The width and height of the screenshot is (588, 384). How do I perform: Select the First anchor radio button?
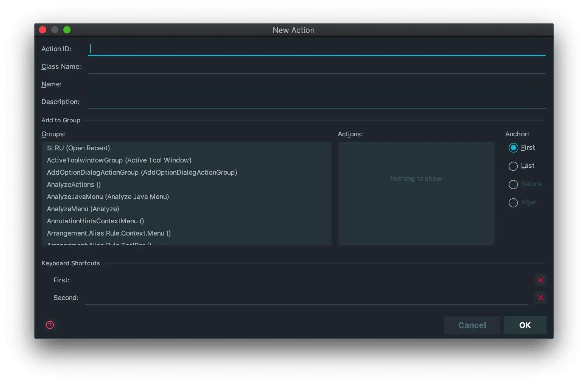(x=513, y=148)
